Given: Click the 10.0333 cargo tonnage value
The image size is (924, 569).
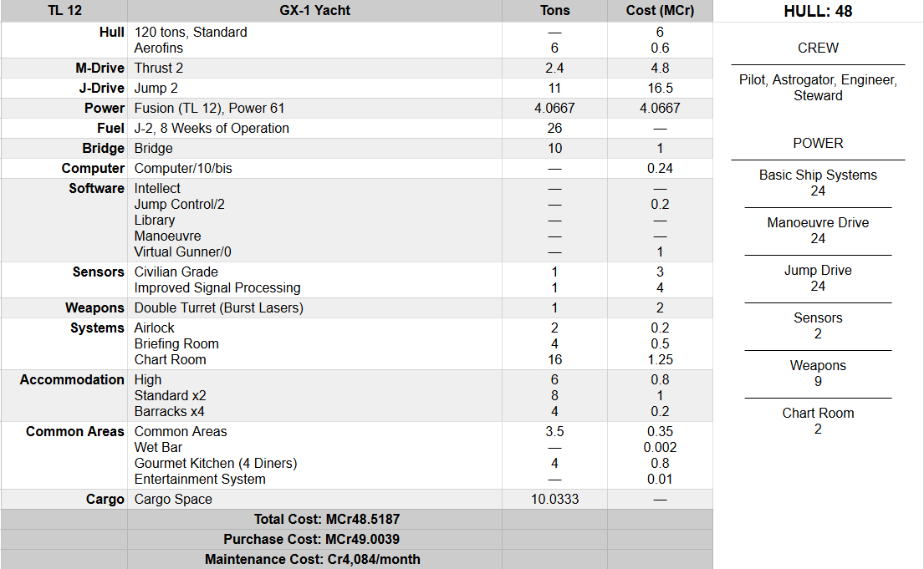Looking at the screenshot, I should (x=554, y=499).
